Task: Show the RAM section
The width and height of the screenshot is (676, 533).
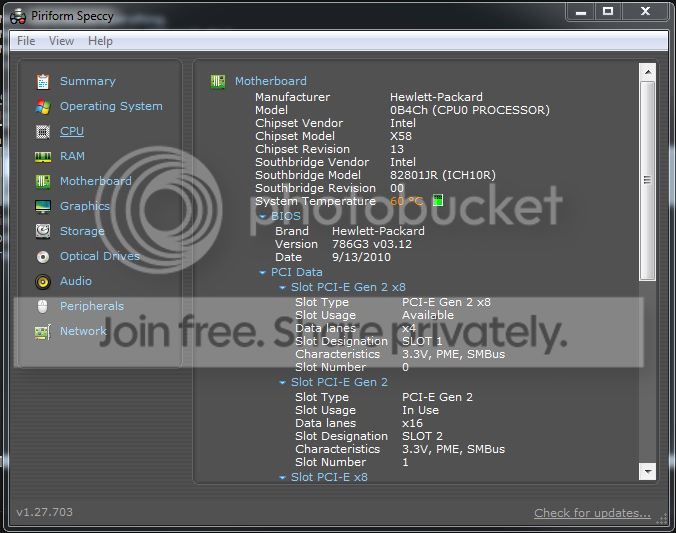Action: [x=72, y=156]
